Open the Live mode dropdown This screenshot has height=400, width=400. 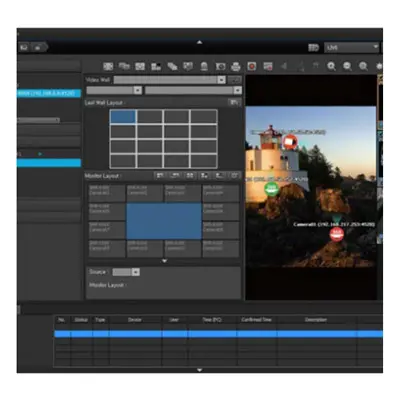tap(352, 48)
